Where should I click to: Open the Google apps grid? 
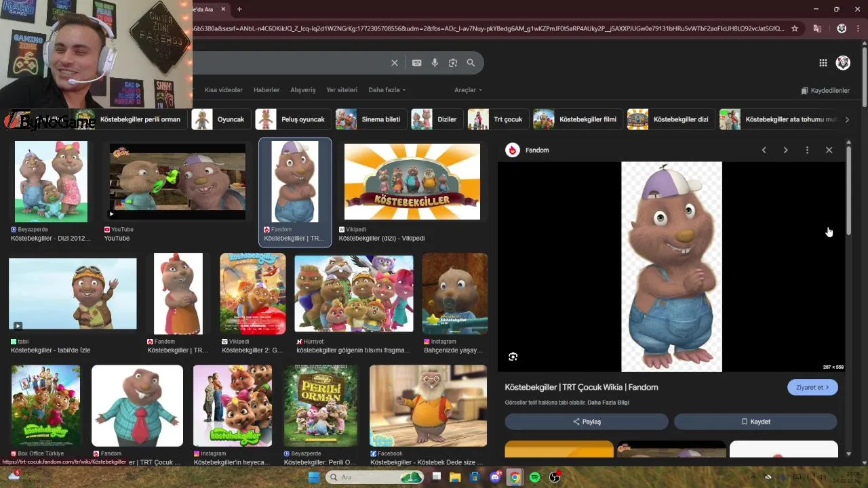823,63
